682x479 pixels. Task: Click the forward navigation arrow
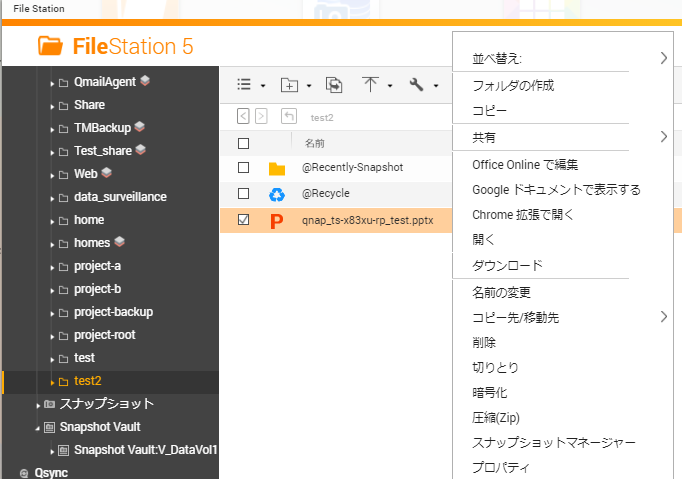click(x=261, y=116)
